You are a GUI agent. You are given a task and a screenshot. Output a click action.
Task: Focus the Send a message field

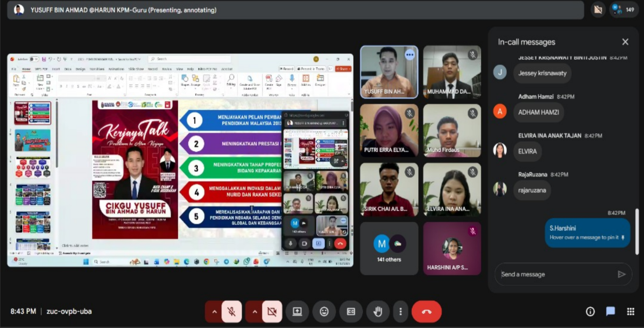coord(555,274)
